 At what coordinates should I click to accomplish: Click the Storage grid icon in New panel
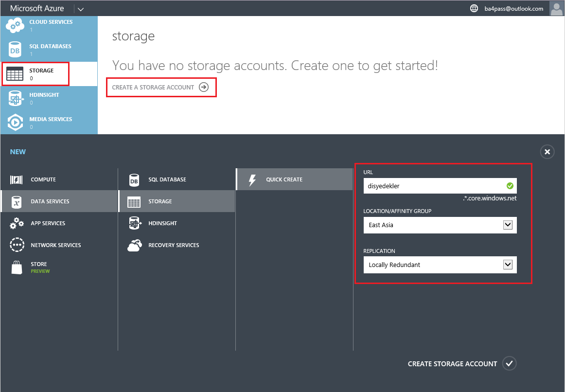[134, 202]
